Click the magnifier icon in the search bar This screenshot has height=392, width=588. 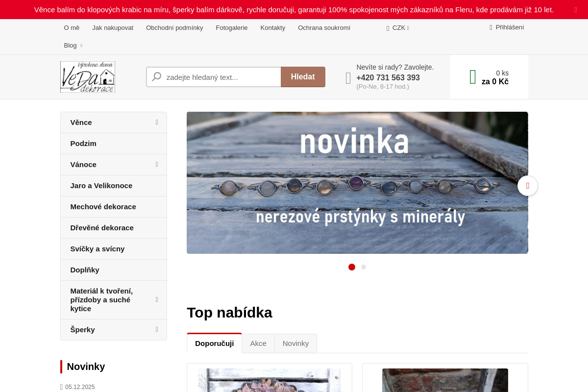click(156, 77)
